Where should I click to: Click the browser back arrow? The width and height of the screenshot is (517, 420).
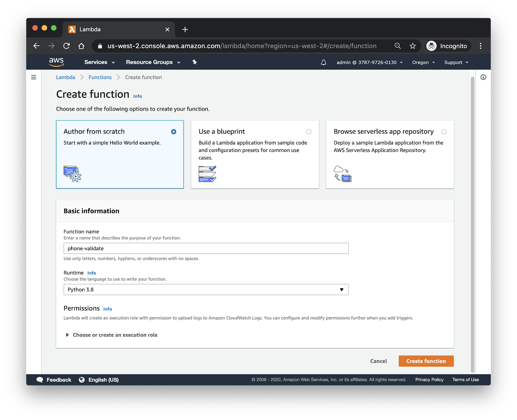click(x=37, y=46)
